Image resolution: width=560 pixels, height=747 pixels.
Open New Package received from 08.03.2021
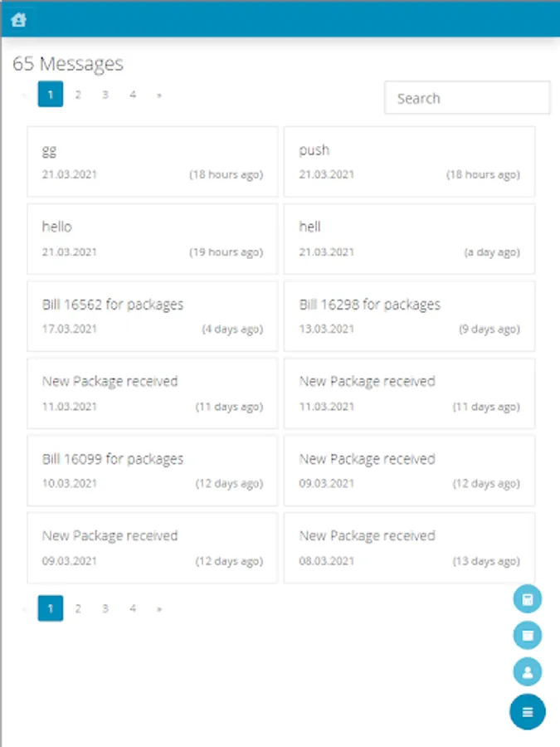pos(409,547)
